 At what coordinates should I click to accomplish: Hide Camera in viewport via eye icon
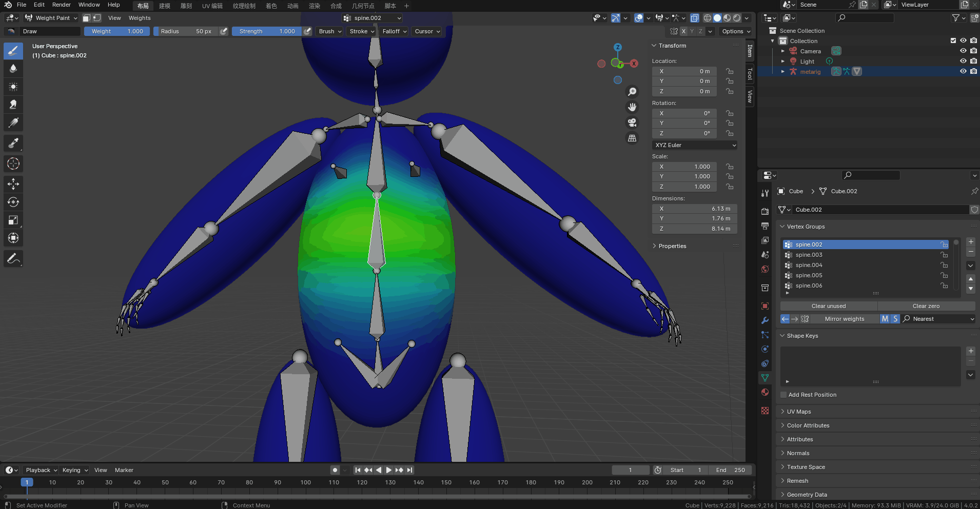pyautogui.click(x=963, y=51)
